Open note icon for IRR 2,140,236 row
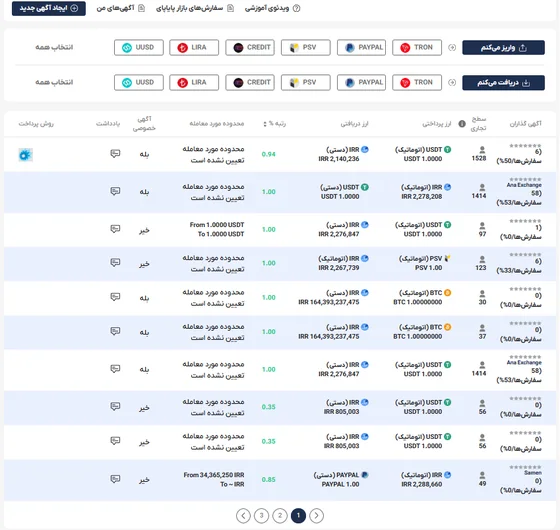Screen dimensions: 560x530 115,154
